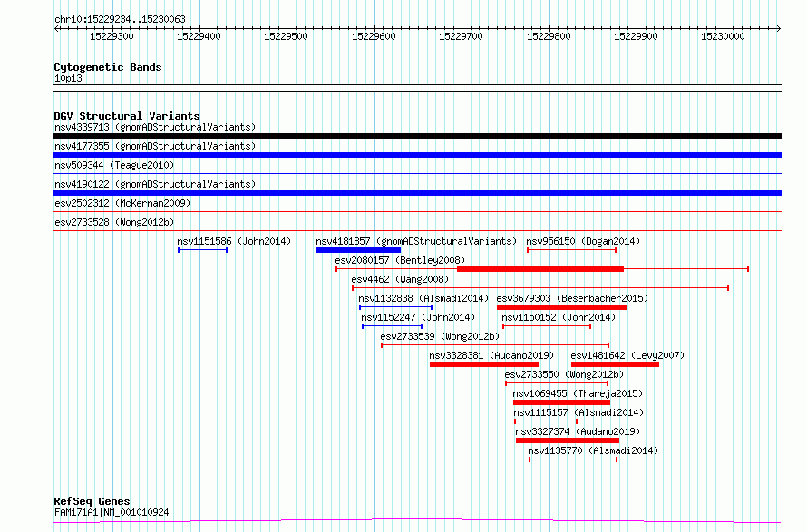Click ruler position 15229300
The height and width of the screenshot is (532, 807).
pyautogui.click(x=112, y=36)
